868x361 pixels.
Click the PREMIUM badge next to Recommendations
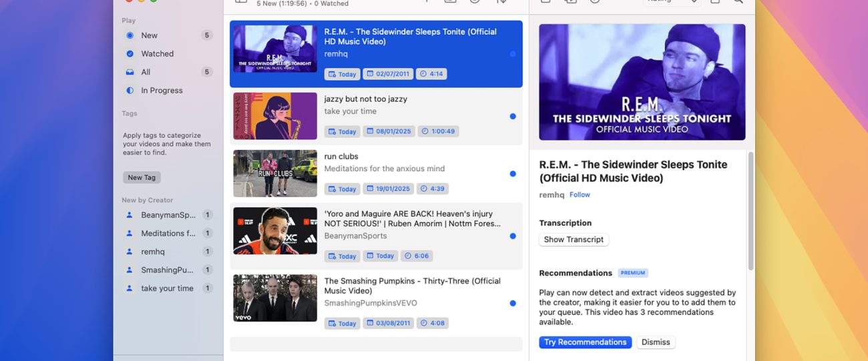(x=633, y=273)
